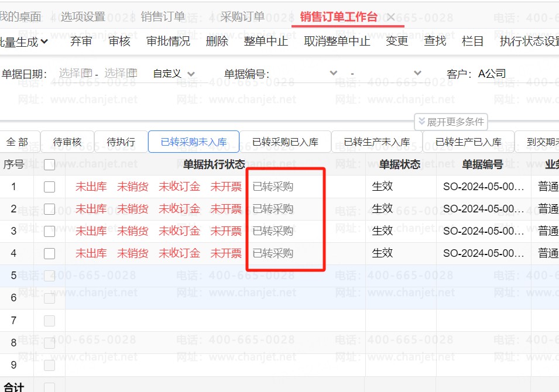Open the 选项设置 tab

83,17
